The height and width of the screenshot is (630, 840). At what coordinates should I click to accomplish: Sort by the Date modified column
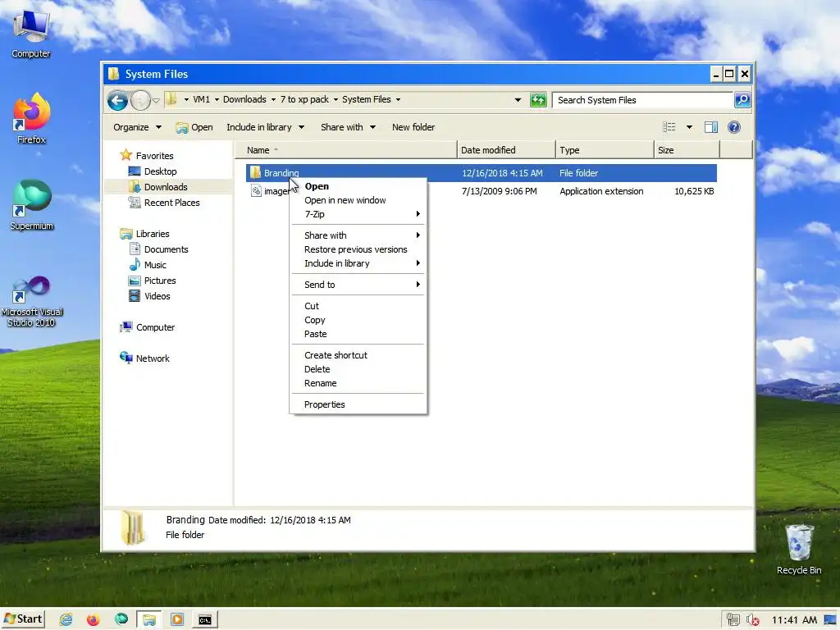pyautogui.click(x=506, y=150)
